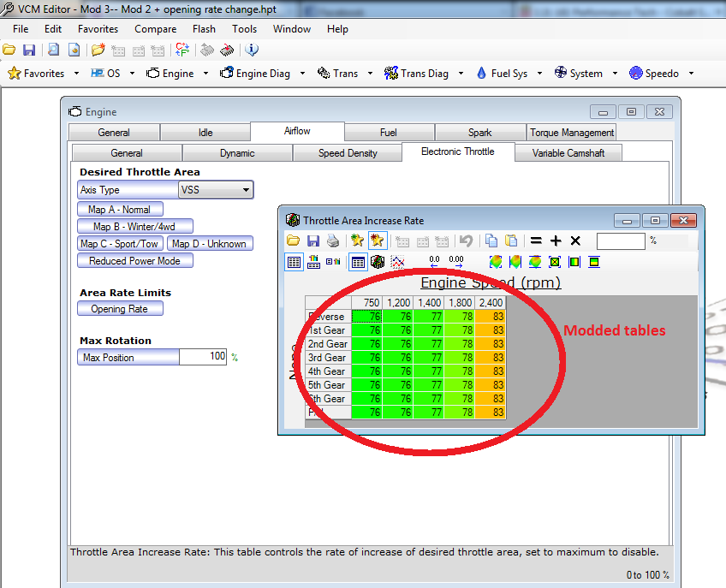Image resolution: width=726 pixels, height=588 pixels.
Task: Click the write vehicle chip icon with the red arrow
Action: [x=227, y=50]
